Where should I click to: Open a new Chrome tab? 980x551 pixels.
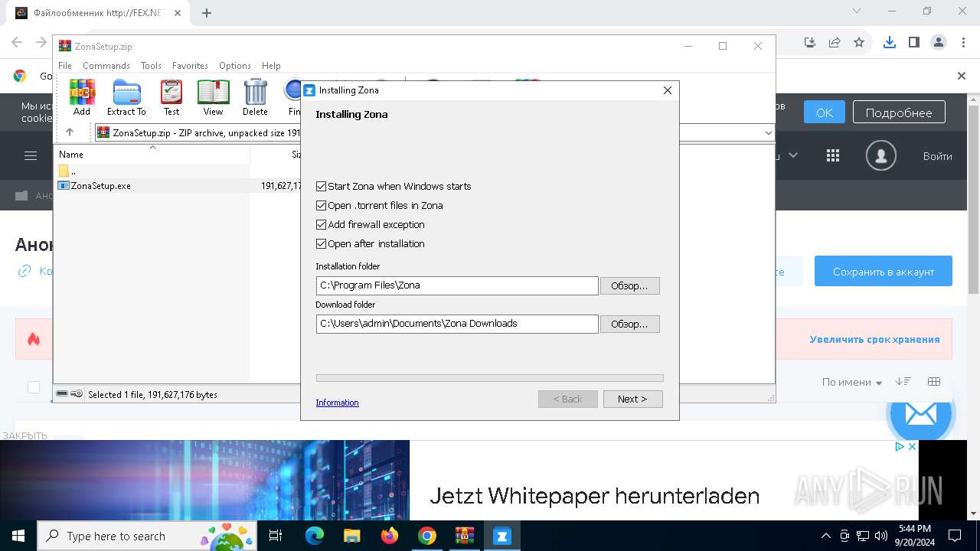point(207,12)
